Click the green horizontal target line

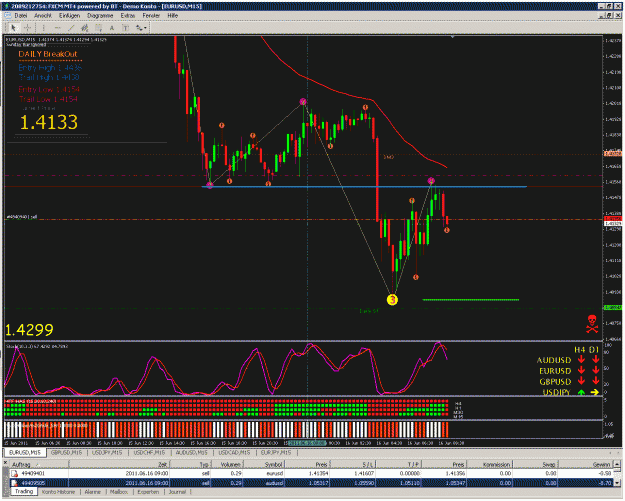pyautogui.click(x=470, y=299)
